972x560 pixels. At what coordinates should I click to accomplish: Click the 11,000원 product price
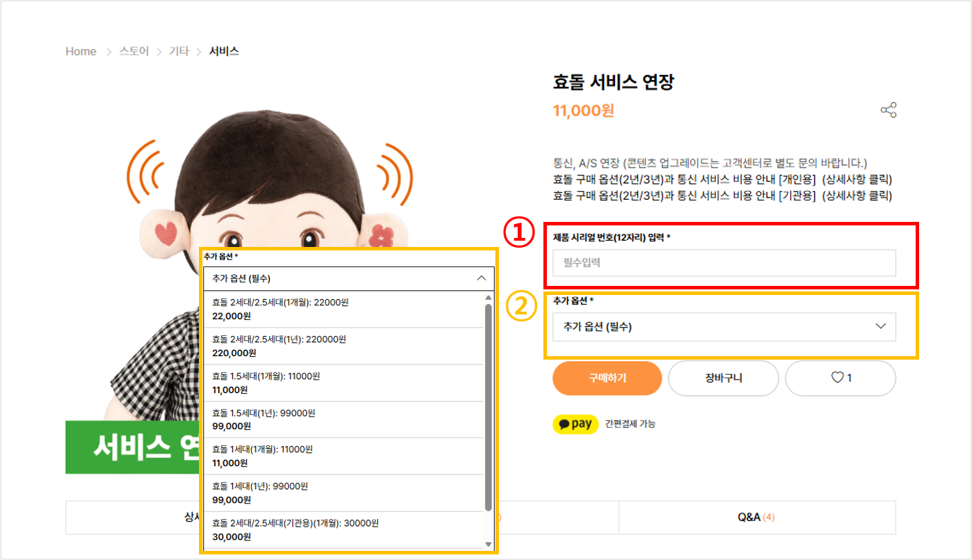tap(584, 111)
